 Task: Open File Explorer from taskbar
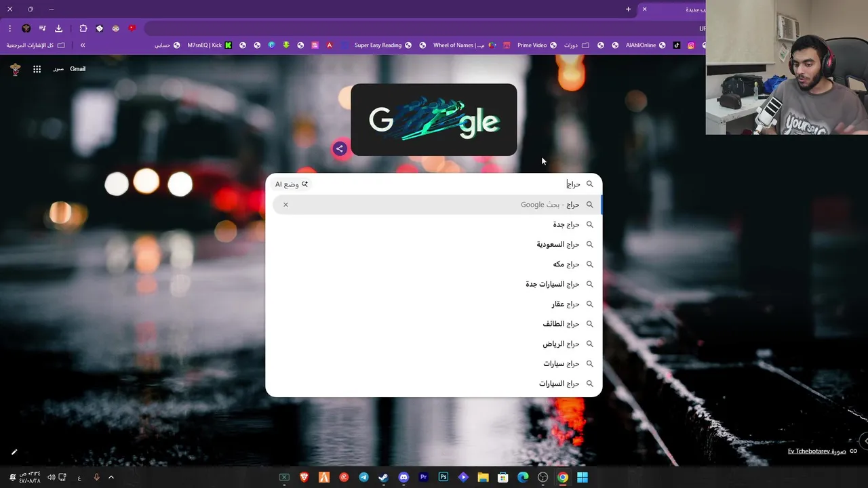[483, 477]
